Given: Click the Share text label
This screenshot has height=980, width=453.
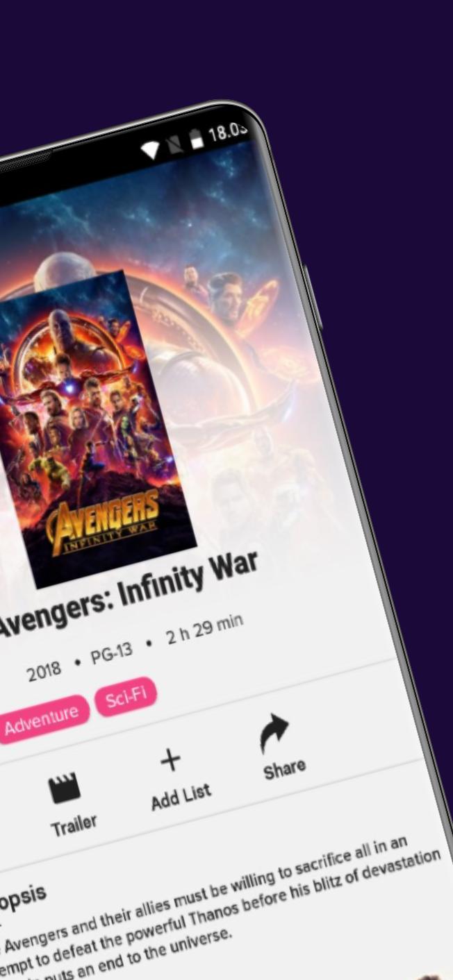Looking at the screenshot, I should (284, 768).
